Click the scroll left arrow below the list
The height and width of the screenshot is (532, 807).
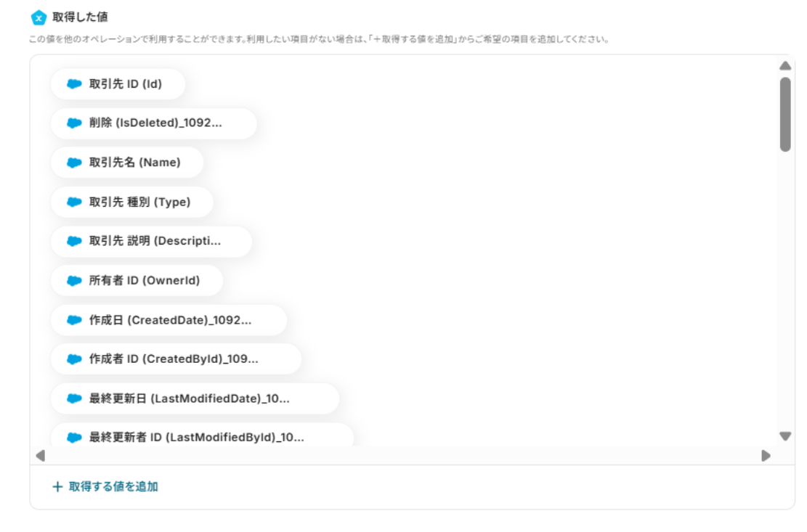tap(41, 455)
